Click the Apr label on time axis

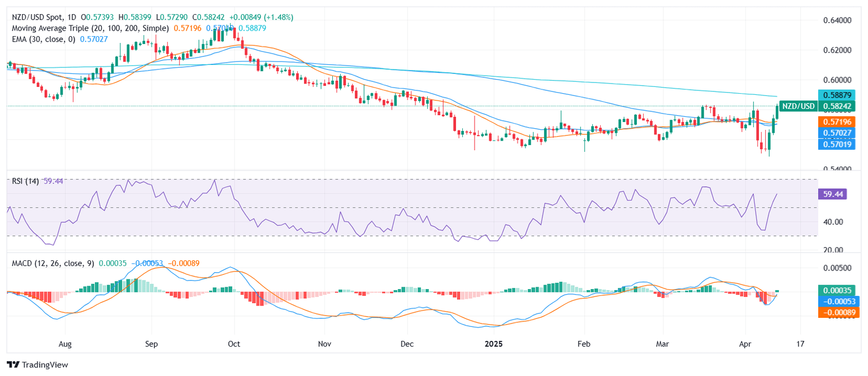coord(745,343)
